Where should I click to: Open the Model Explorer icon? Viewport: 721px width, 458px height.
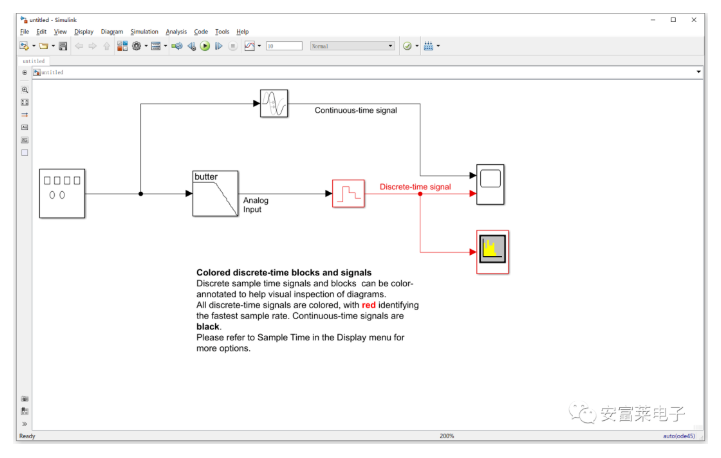(x=156, y=46)
